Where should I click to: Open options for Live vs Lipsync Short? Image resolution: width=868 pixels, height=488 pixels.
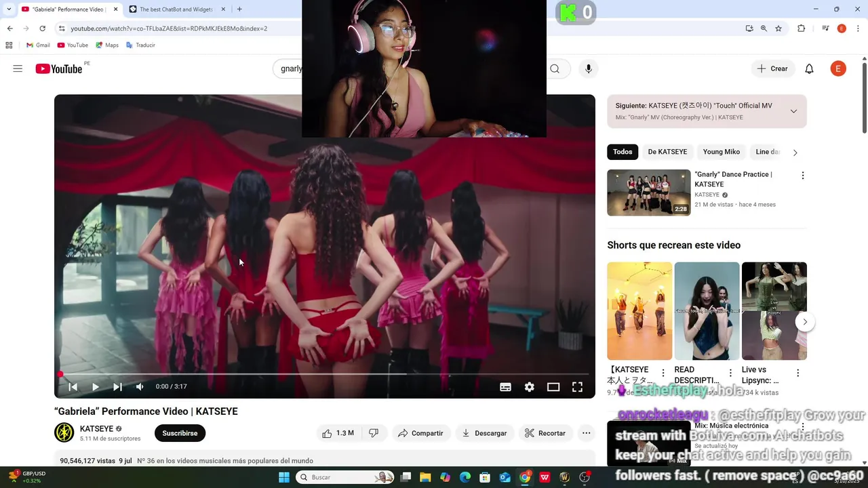[x=797, y=373]
